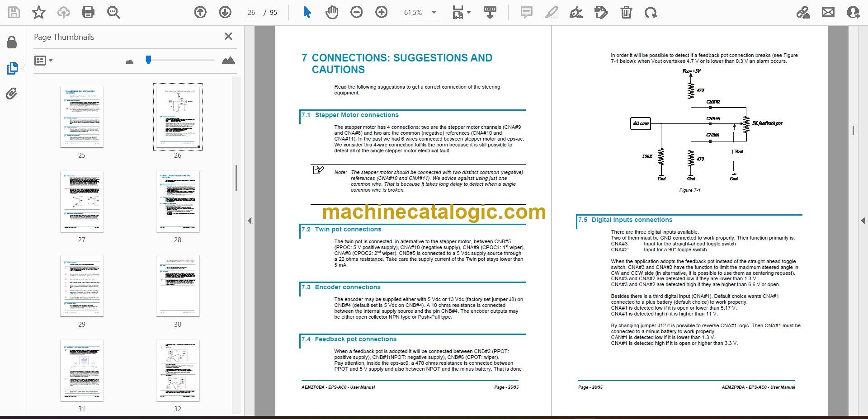Screen dimensions: 868x419
Task: Click the 'Page - 25/95' footer text
Action: tap(506, 387)
